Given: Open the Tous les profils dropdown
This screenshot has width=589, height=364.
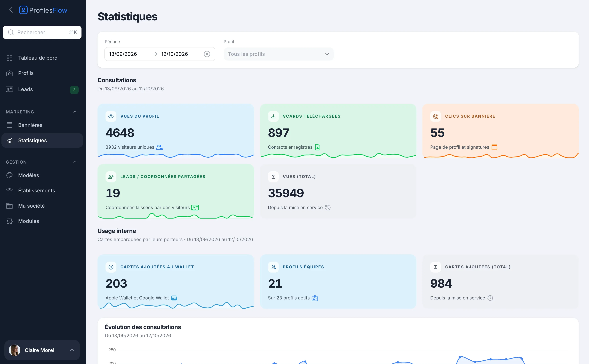Looking at the screenshot, I should (x=279, y=54).
